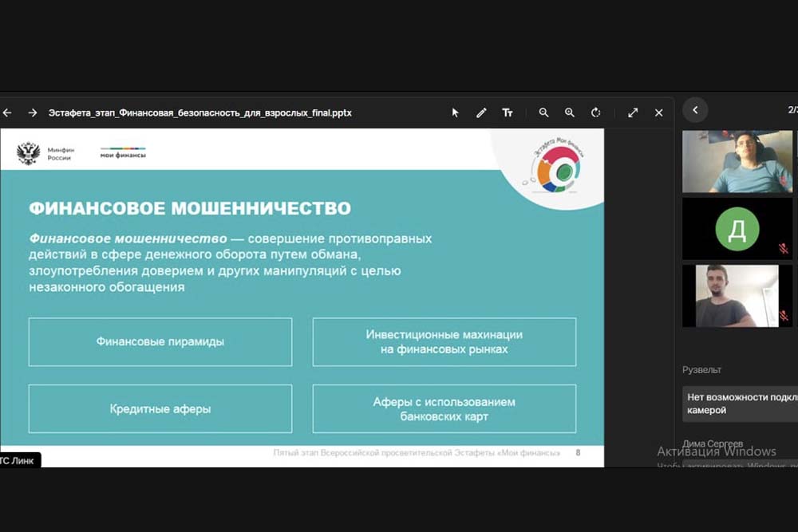Expand the presentation to fullscreen
This screenshot has width=798, height=532.
coord(633,113)
